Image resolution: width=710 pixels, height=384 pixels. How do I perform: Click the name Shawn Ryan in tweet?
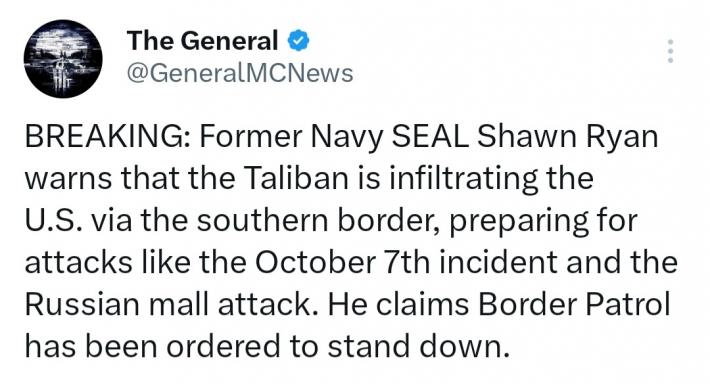pos(568,137)
